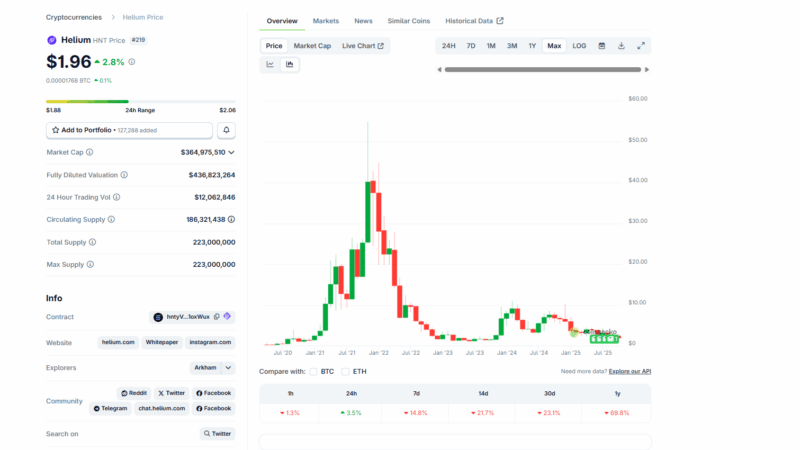Open the Markets tab

[x=326, y=21]
